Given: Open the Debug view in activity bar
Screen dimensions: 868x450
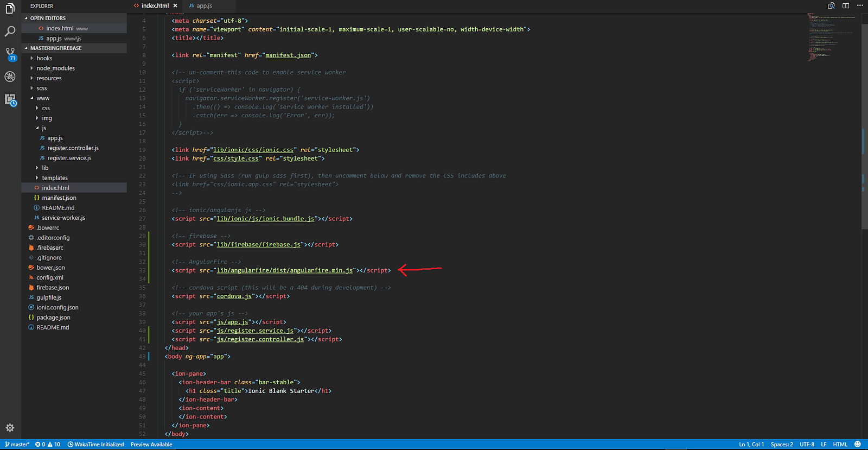Looking at the screenshot, I should click(x=10, y=77).
